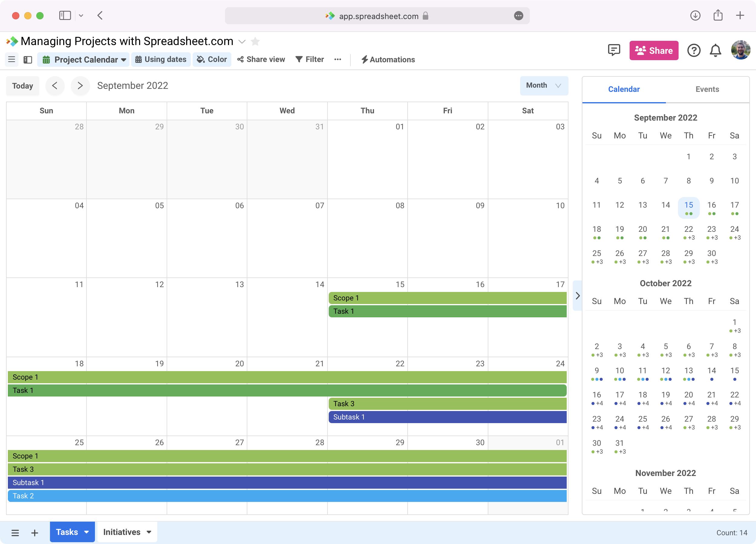Open the comments chat icon
756x544 pixels.
[614, 50]
